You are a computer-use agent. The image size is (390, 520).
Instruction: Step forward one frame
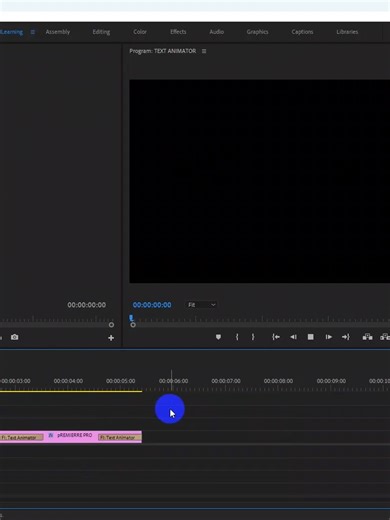pos(328,337)
